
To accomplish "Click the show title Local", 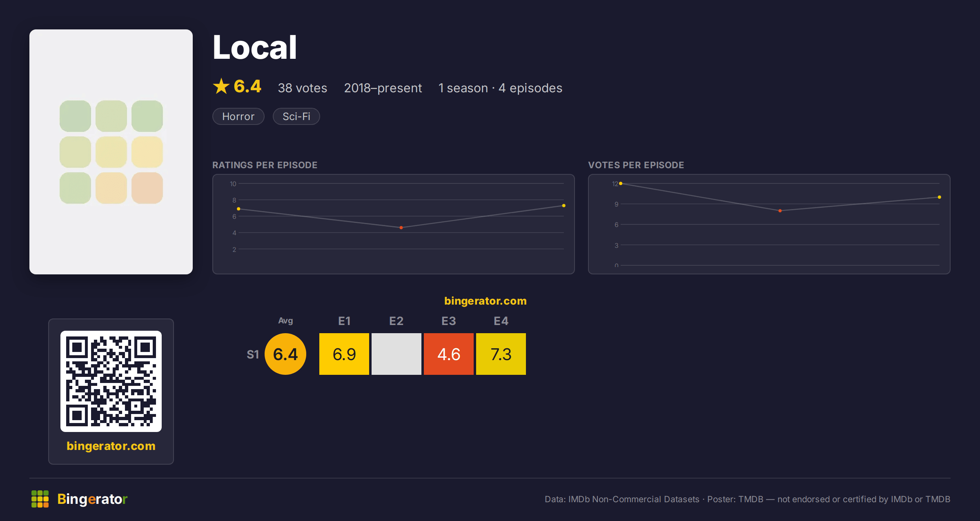I will [x=255, y=47].
